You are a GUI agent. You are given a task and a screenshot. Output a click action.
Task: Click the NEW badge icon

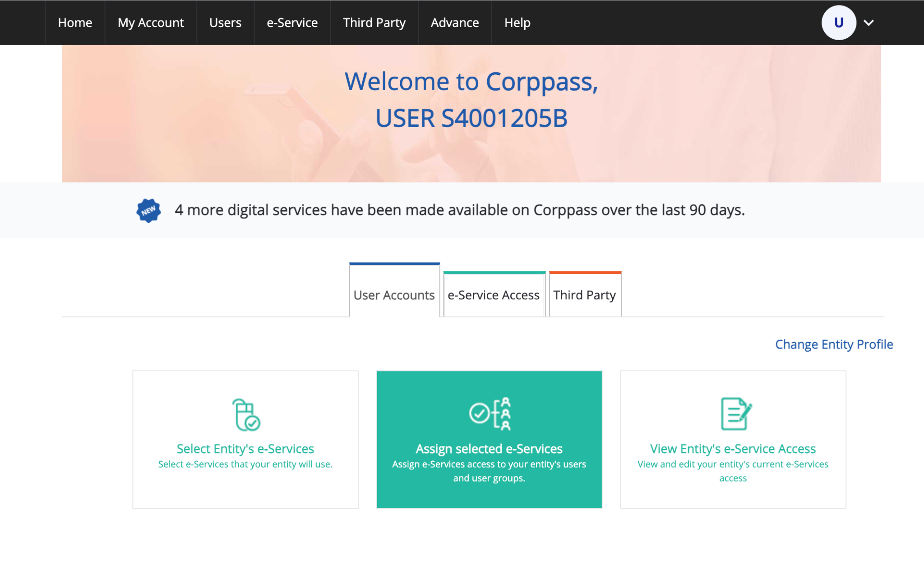point(148,211)
